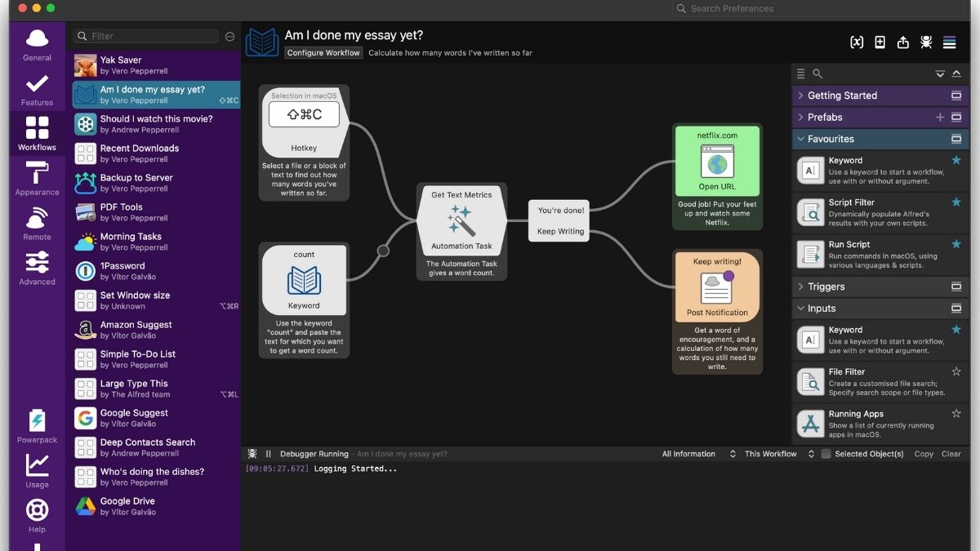980x551 pixels.
Task: Expand the Triggers section
Action: coord(800,287)
